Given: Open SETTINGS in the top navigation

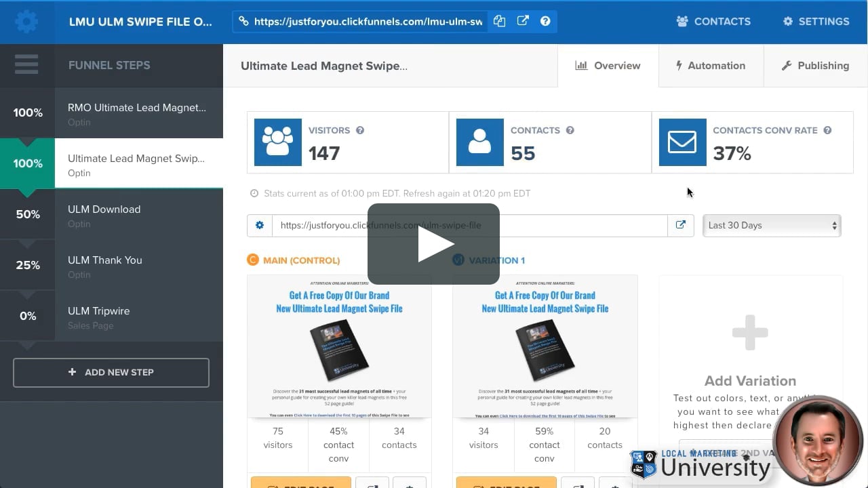Looking at the screenshot, I should (x=816, y=22).
